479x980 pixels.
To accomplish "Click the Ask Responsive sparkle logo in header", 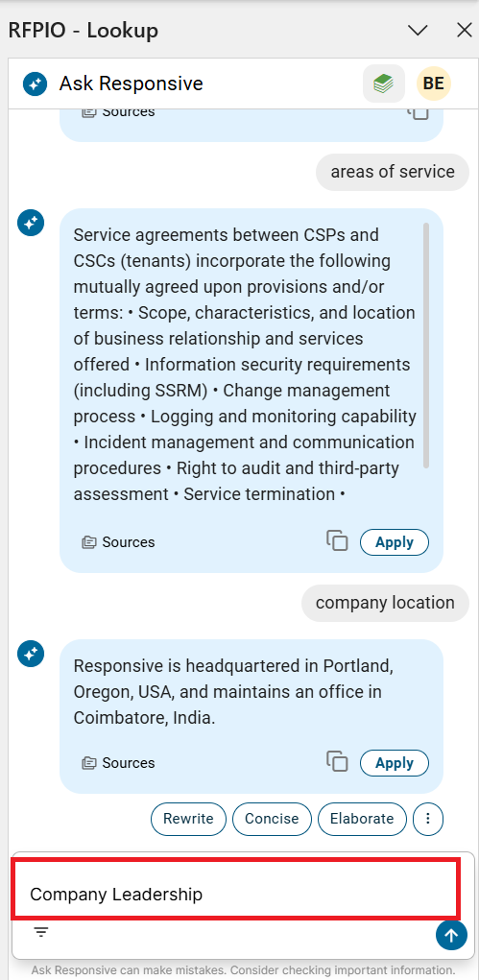I will point(35,84).
